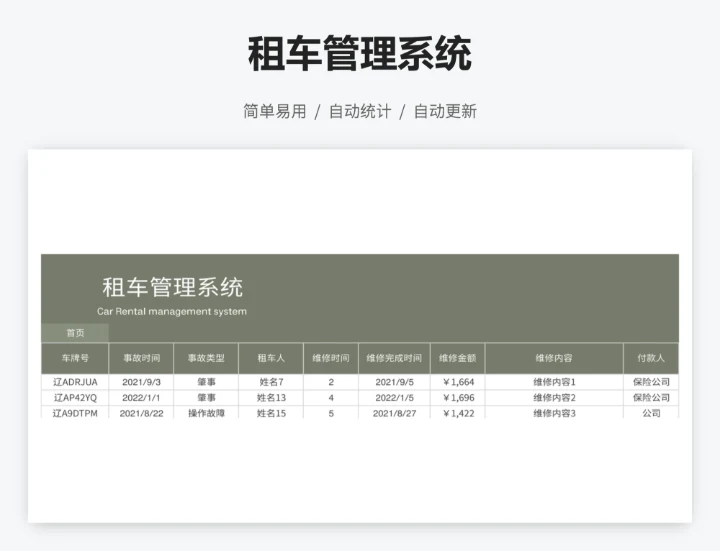Viewport: 720px width, 551px height.
Task: Click plate number 辽AP42YQ cell
Action: pyautogui.click(x=75, y=398)
